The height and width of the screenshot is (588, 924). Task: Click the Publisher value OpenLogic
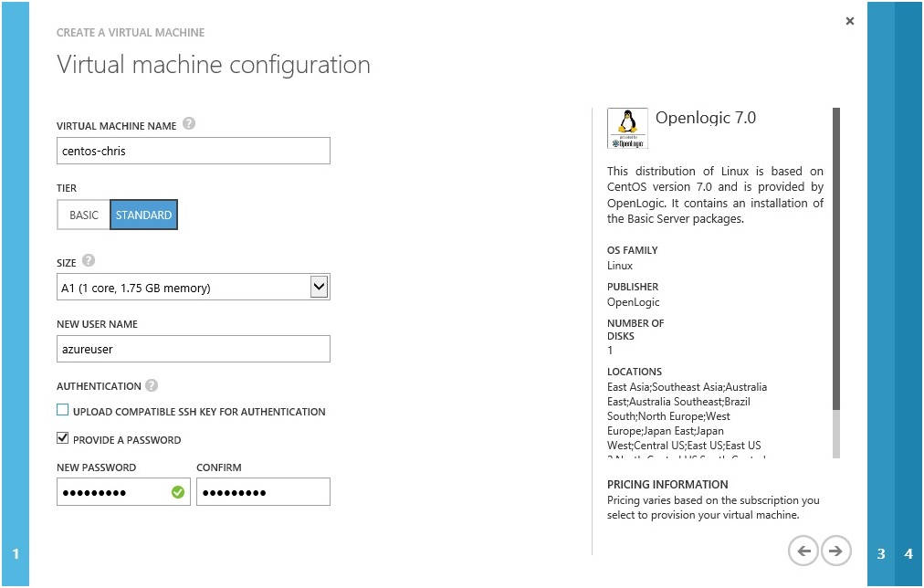pyautogui.click(x=634, y=302)
